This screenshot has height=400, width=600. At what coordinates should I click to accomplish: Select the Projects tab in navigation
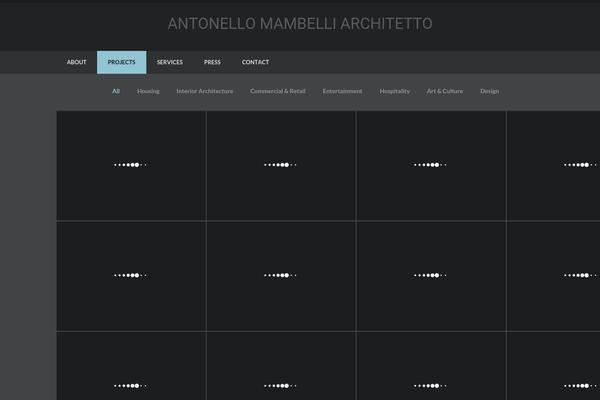(121, 62)
